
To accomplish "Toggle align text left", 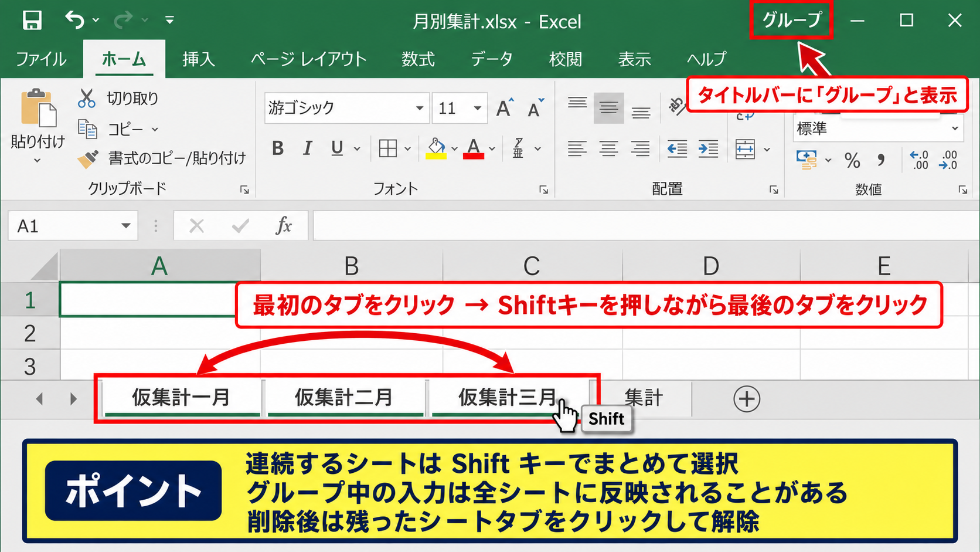I will click(577, 149).
